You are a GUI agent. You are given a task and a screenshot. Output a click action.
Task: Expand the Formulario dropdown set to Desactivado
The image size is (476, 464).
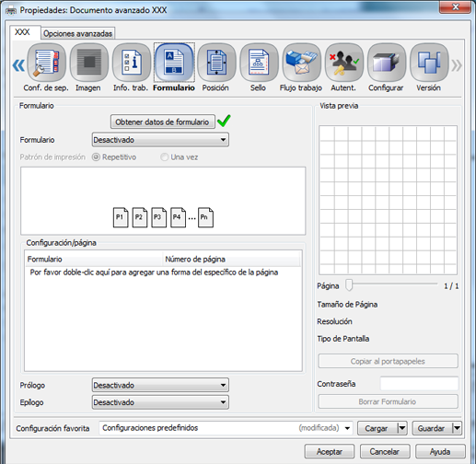click(x=160, y=140)
